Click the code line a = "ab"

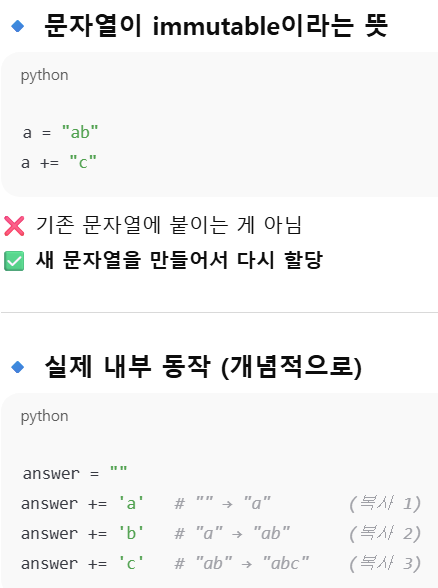coord(60,133)
